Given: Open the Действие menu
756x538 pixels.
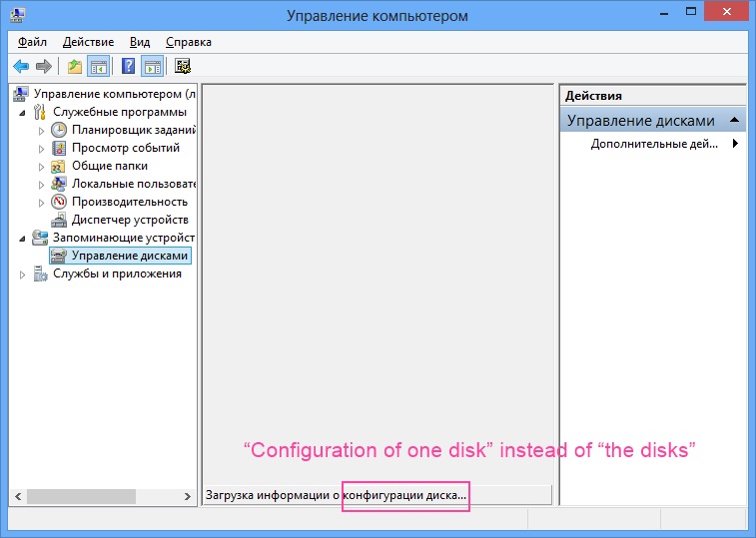Looking at the screenshot, I should 88,42.
